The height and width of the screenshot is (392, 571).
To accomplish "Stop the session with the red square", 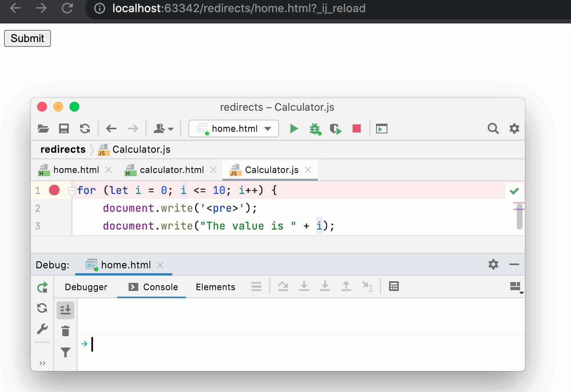I will tap(356, 129).
